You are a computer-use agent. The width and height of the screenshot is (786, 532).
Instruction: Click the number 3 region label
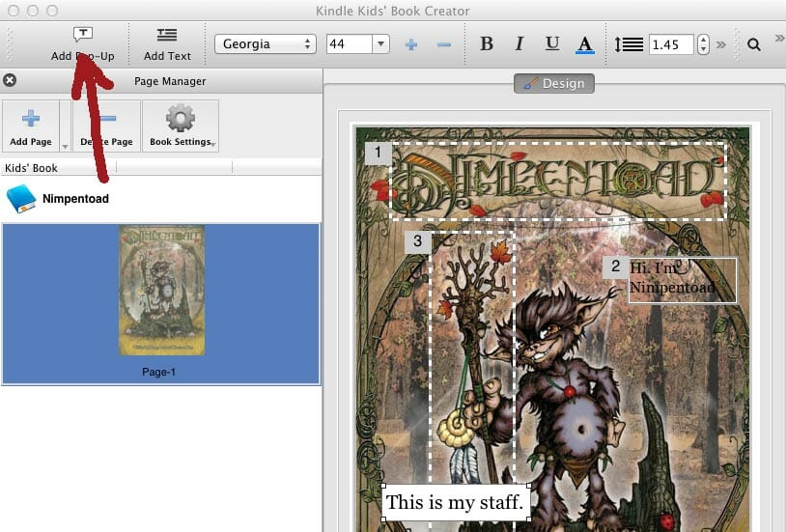(x=417, y=241)
